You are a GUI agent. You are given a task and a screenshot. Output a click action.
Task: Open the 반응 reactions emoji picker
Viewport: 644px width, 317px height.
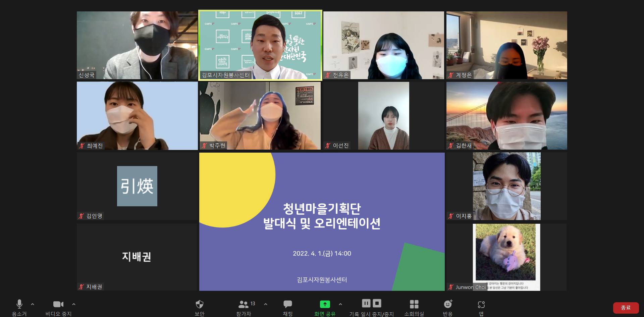coord(448,304)
